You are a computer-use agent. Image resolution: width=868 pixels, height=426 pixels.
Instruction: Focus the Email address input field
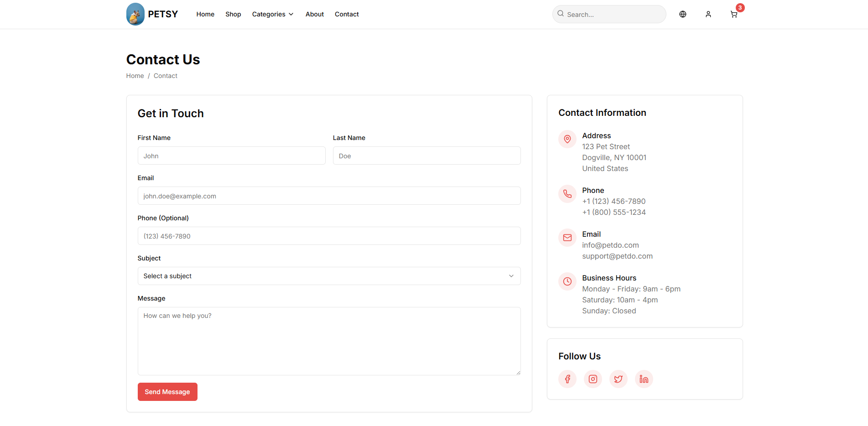(328, 196)
